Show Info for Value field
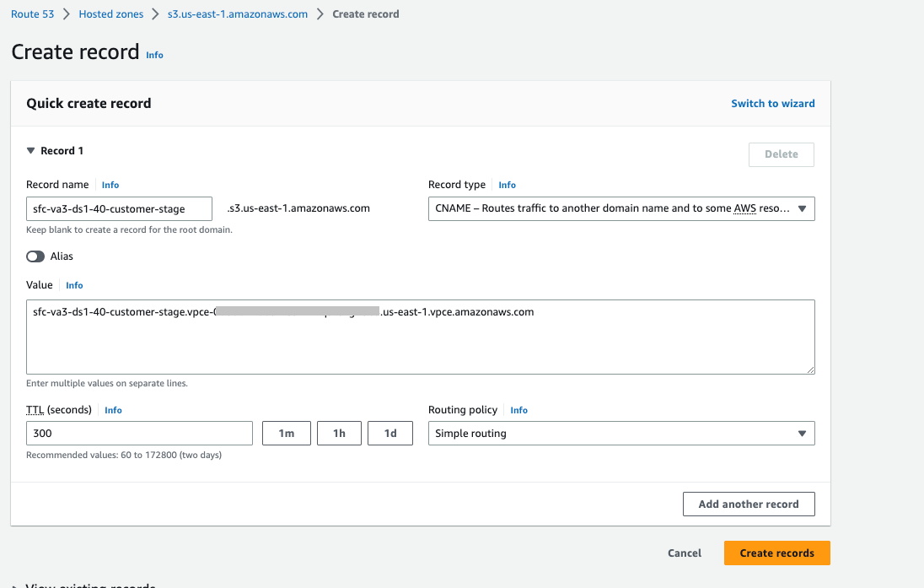Screen dimensions: 924x588 (x=74, y=285)
